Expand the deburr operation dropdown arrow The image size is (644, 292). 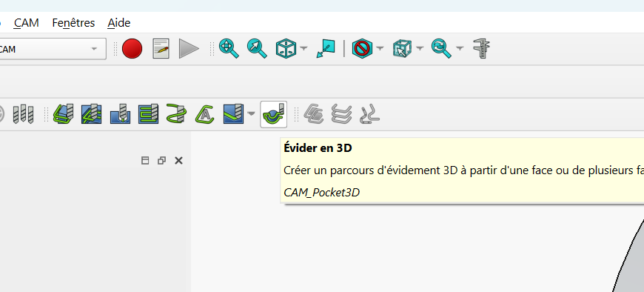[251, 114]
